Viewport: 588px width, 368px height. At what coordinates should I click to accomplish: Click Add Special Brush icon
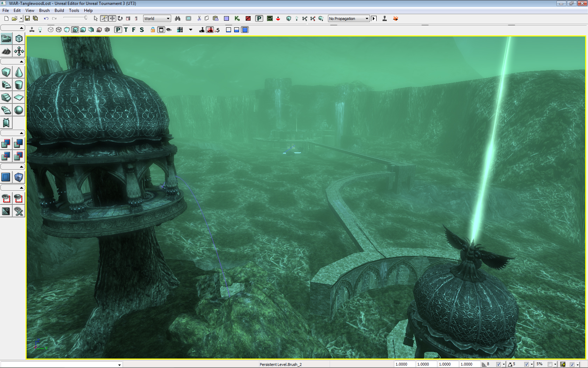(6, 177)
